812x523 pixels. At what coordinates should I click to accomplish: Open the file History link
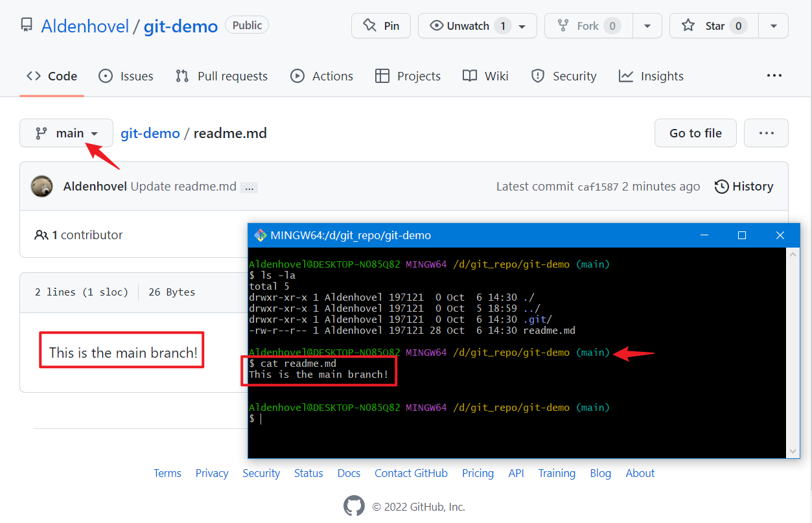[744, 187]
